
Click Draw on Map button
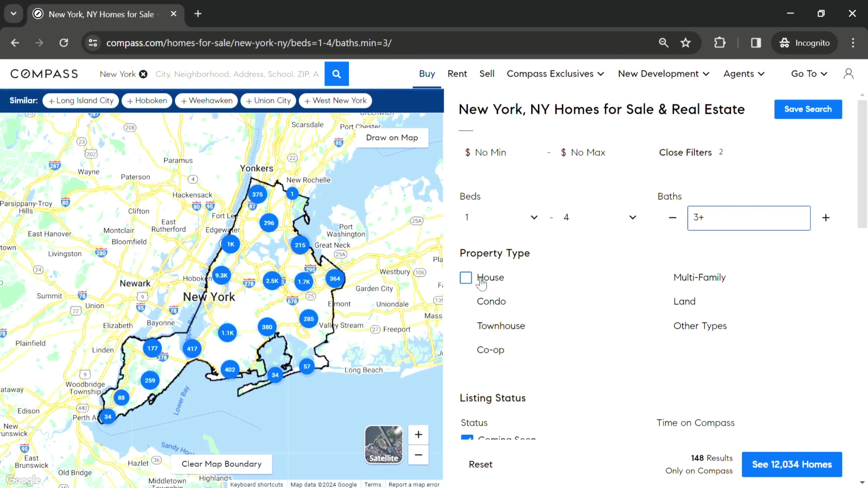tap(392, 138)
